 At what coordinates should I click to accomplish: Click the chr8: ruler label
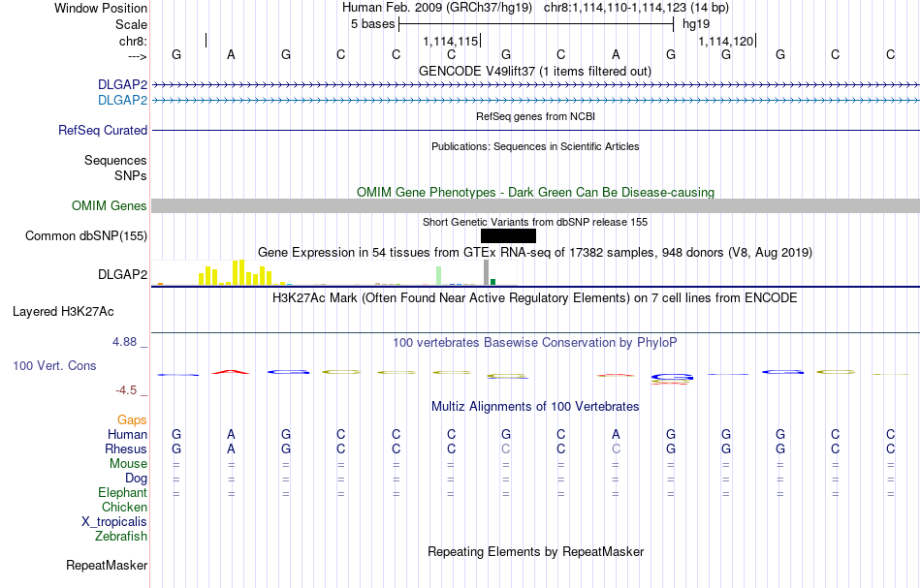point(134,41)
